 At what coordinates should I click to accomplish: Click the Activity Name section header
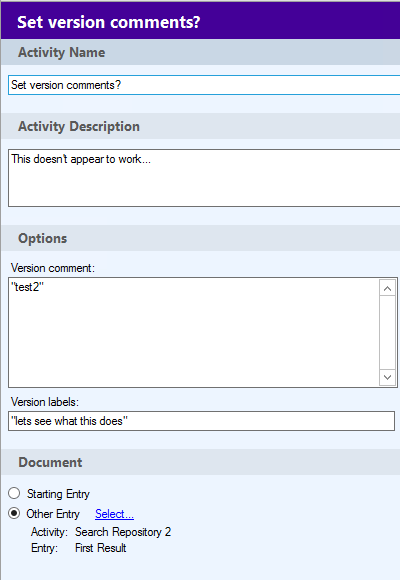200,53
